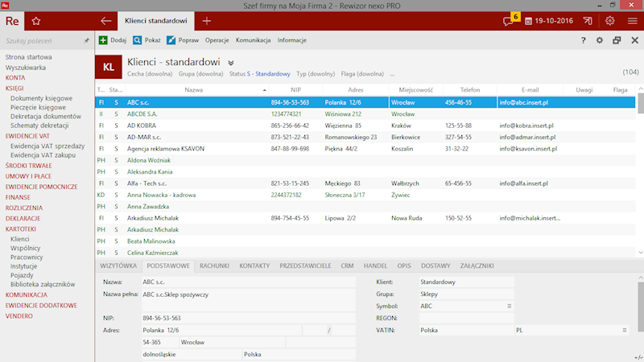This screenshot has height=362, width=644.
Task: Click the NIP field 894-56-53-563
Action: [249, 318]
